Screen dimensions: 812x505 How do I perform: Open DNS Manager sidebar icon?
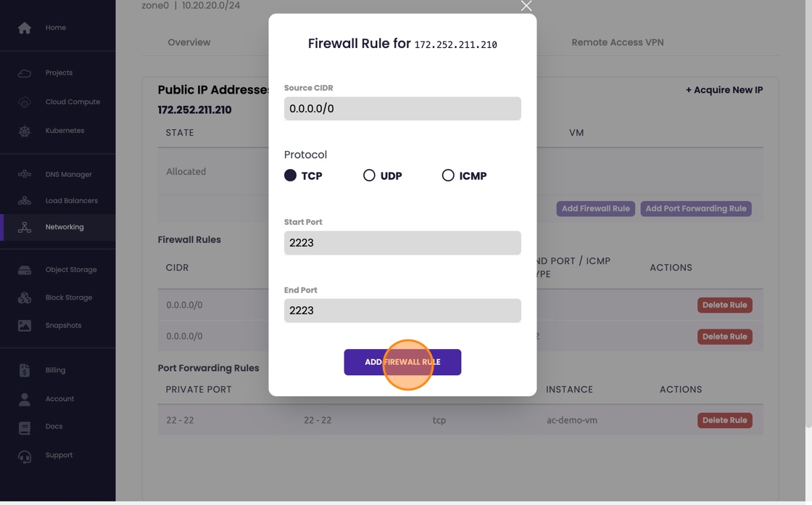pos(25,174)
